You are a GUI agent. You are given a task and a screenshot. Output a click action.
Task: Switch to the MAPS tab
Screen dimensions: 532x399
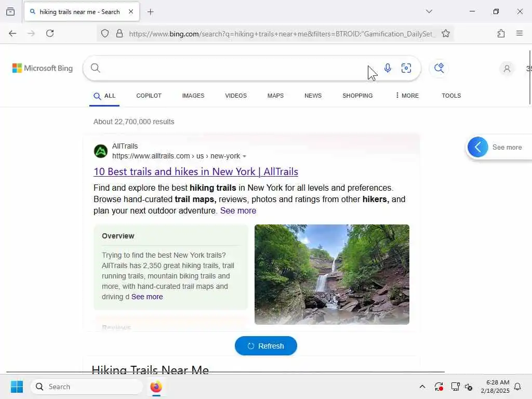[x=275, y=96]
